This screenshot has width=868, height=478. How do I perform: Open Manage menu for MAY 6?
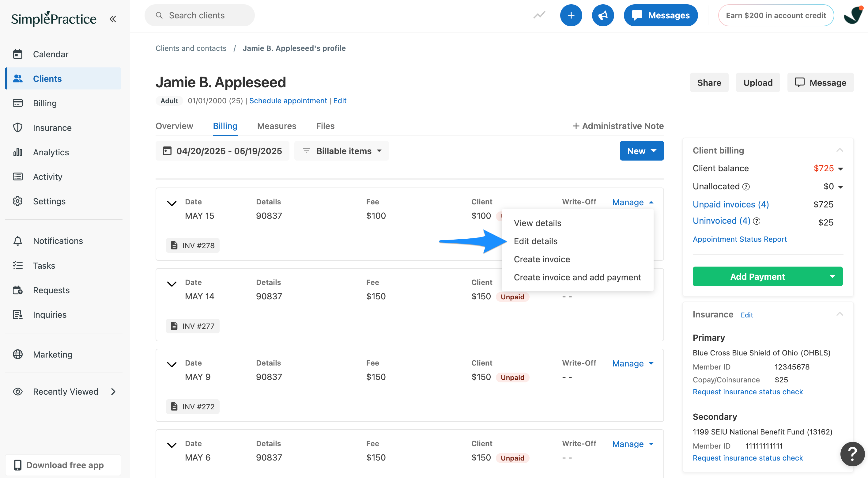pos(633,444)
